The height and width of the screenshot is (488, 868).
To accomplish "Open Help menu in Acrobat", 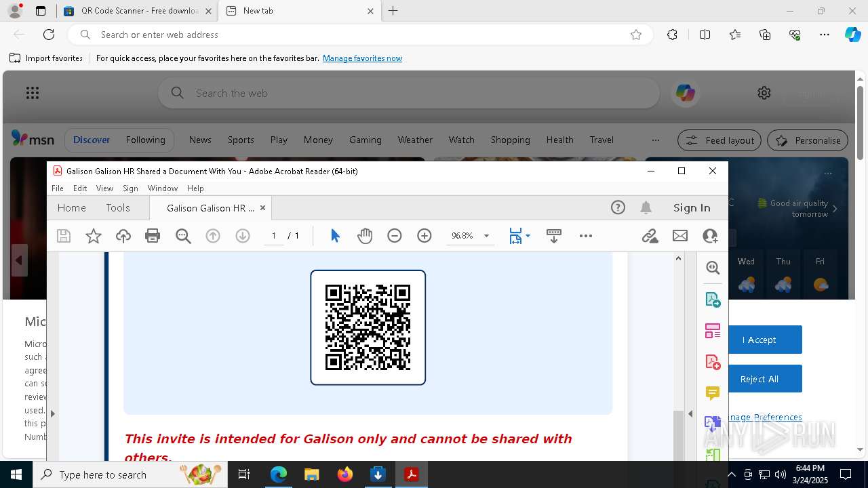I will coord(195,188).
